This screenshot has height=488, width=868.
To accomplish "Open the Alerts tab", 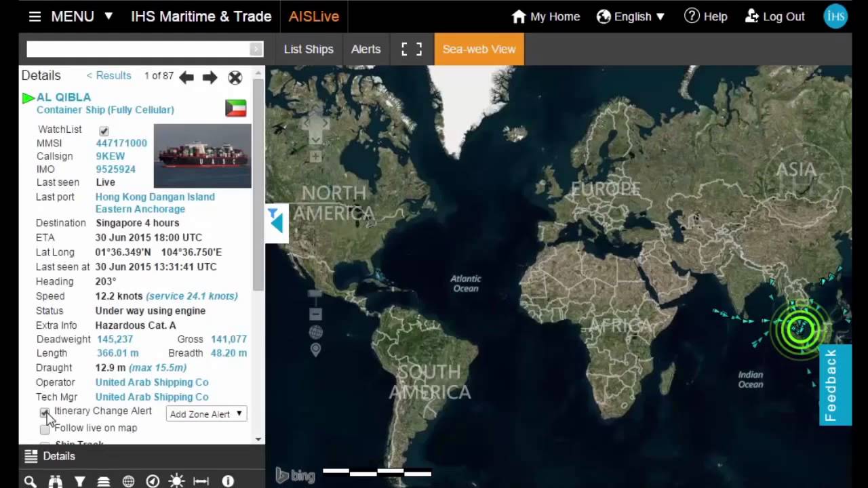I will point(366,49).
